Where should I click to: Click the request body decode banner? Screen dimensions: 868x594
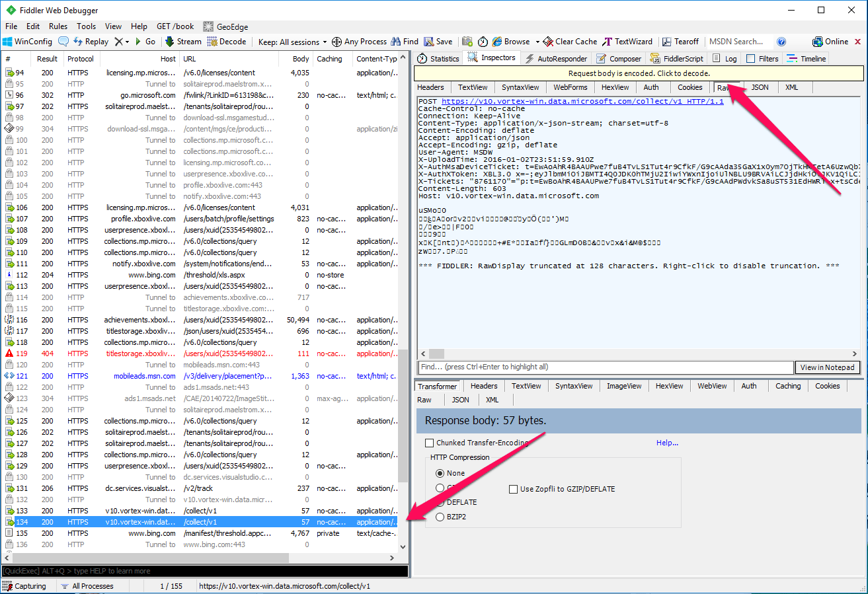click(x=639, y=73)
